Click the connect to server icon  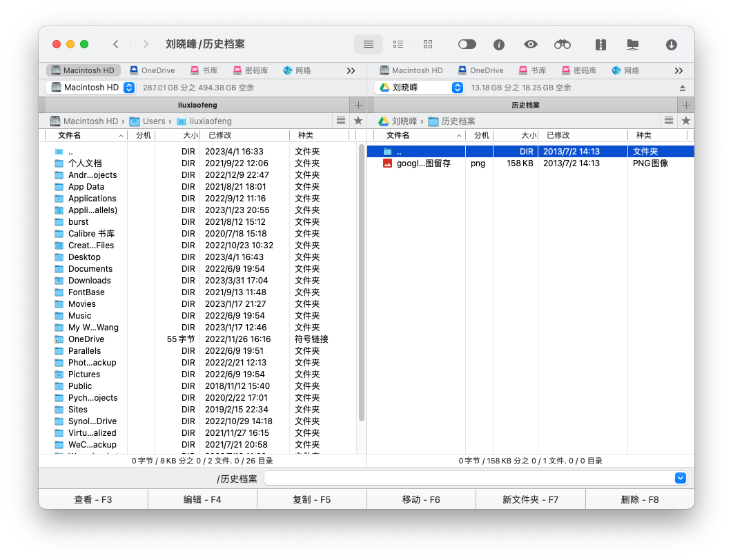[x=632, y=44]
